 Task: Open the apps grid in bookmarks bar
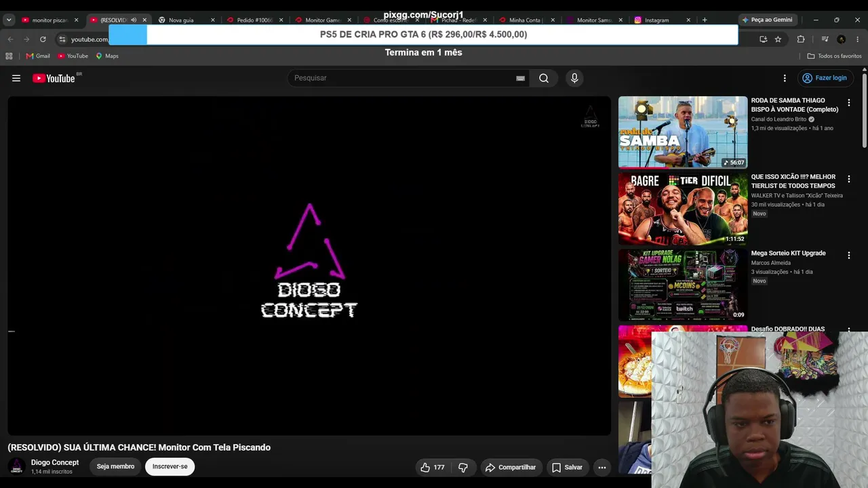[9, 56]
